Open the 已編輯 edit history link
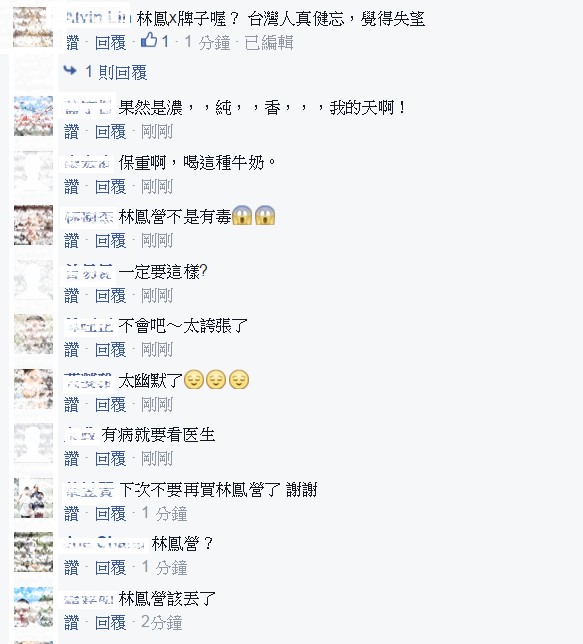This screenshot has height=644, width=583. 269,43
